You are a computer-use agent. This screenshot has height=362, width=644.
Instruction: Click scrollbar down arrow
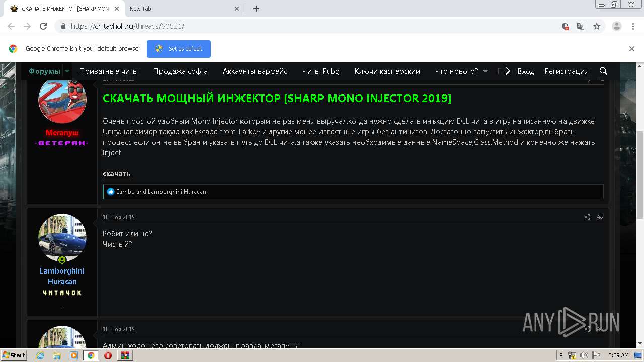(x=640, y=344)
